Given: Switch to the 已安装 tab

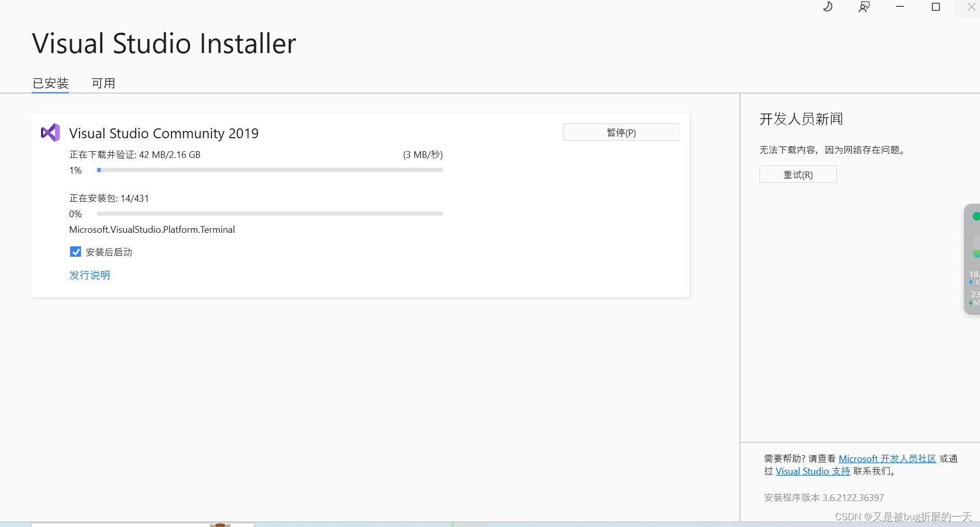Looking at the screenshot, I should pos(50,83).
